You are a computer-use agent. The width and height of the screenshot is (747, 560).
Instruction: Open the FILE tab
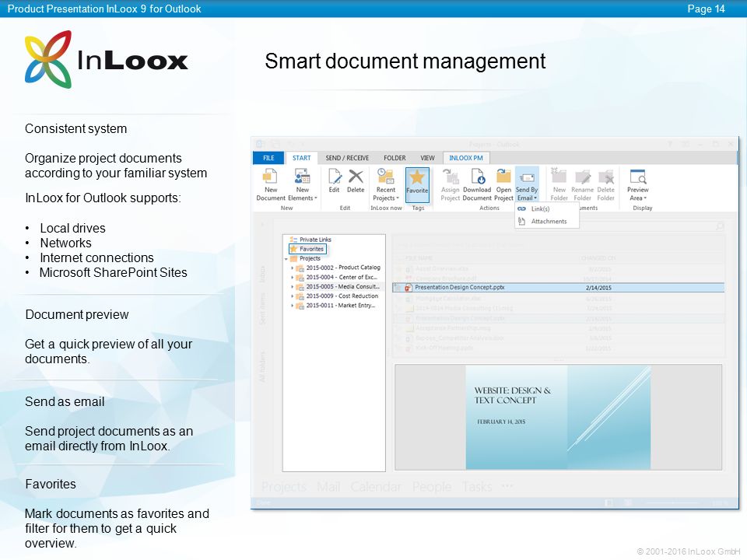pos(268,158)
